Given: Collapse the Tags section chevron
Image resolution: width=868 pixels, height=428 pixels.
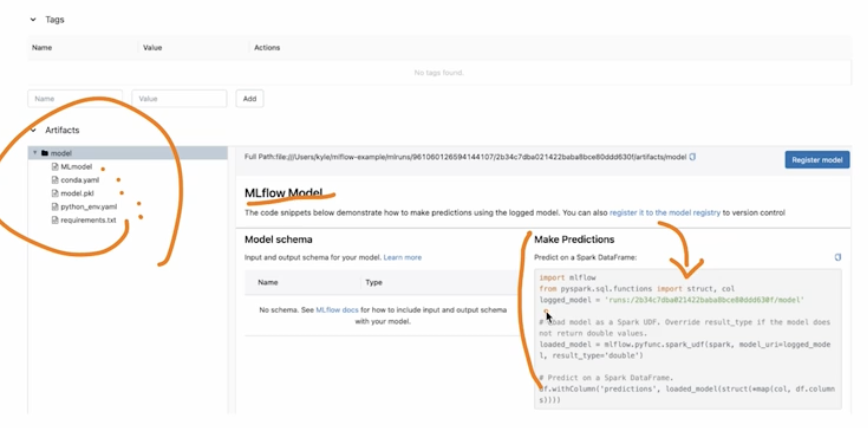Looking at the screenshot, I should (x=33, y=19).
